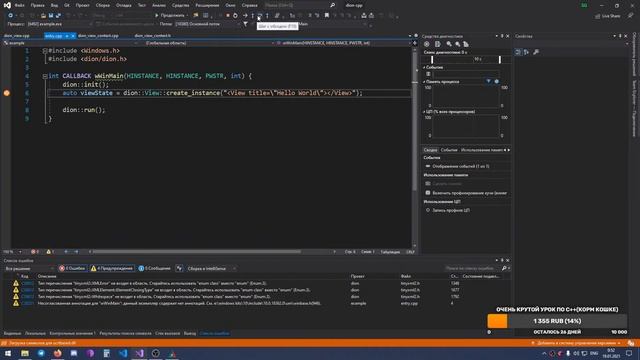This screenshot has height=360, width=640.
Task: Click the Step Out toolbar icon
Action: (x=267, y=16)
